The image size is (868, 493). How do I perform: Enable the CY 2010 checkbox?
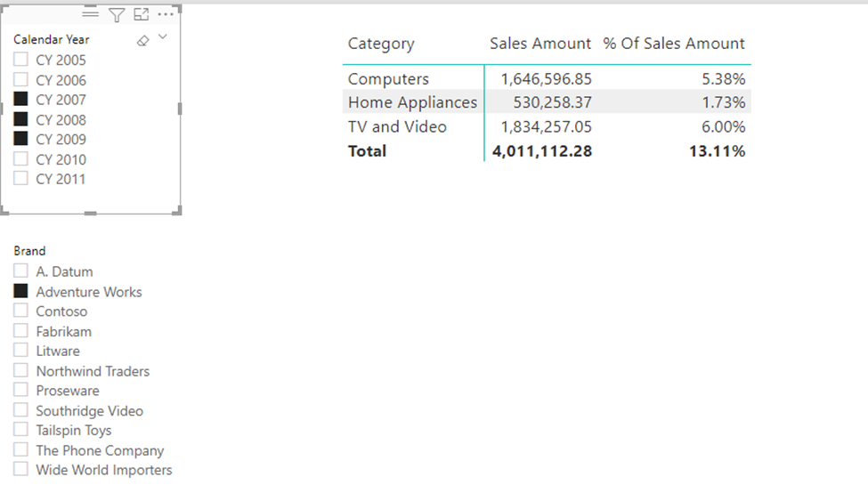tap(20, 158)
